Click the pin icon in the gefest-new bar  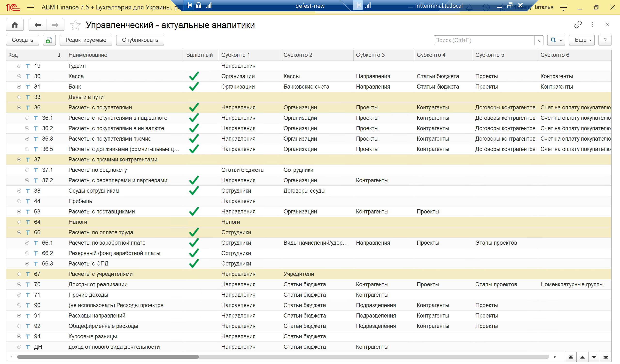(189, 5)
